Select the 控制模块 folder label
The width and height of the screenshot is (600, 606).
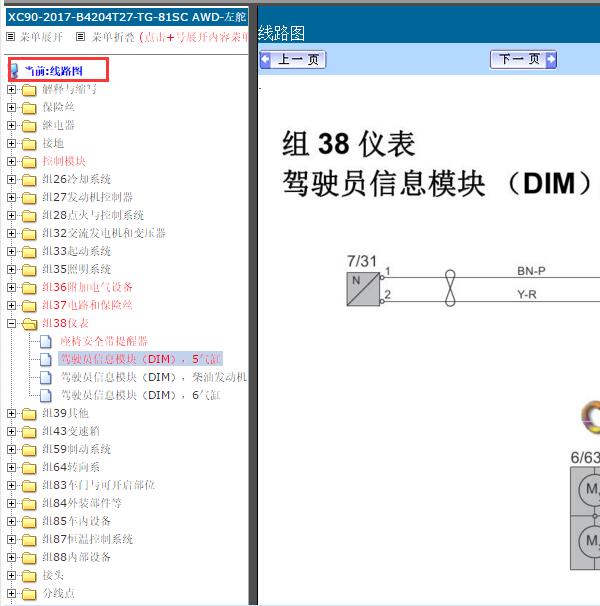pos(64,161)
